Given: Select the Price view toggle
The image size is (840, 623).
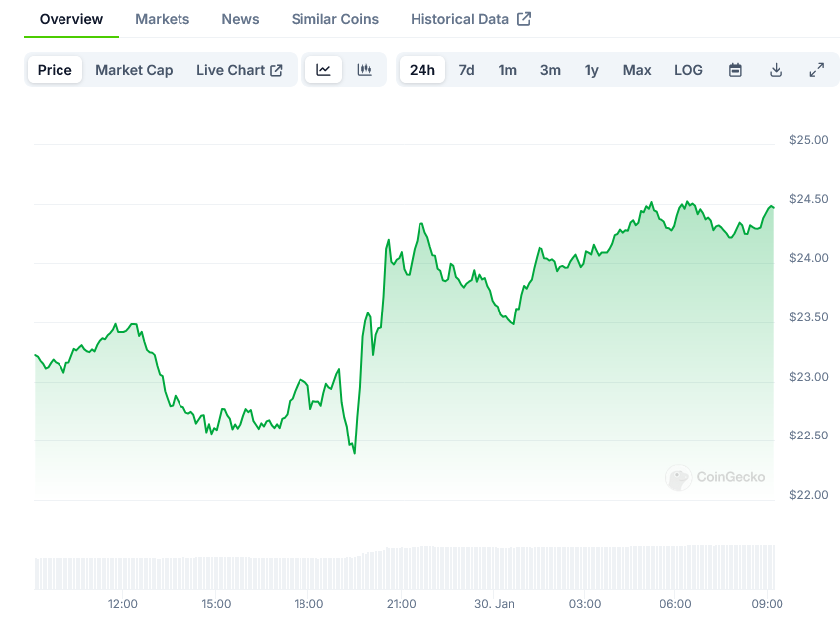Looking at the screenshot, I should (x=55, y=70).
